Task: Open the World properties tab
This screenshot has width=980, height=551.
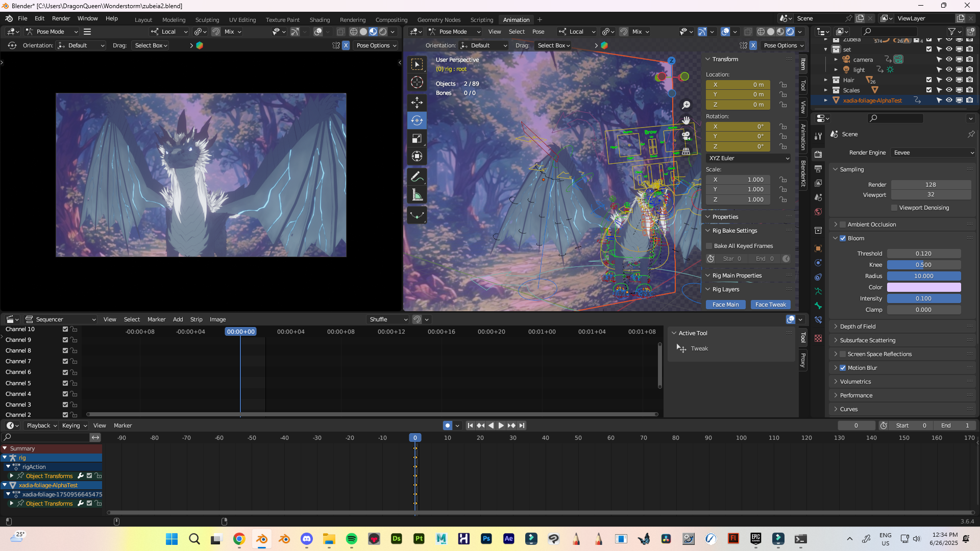Action: pos(818,212)
